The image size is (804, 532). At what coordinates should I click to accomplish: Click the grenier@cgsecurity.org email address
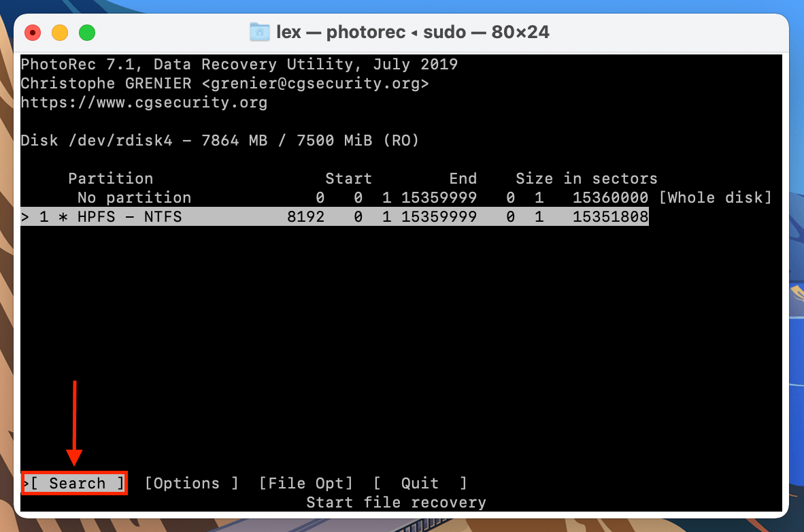(x=316, y=83)
